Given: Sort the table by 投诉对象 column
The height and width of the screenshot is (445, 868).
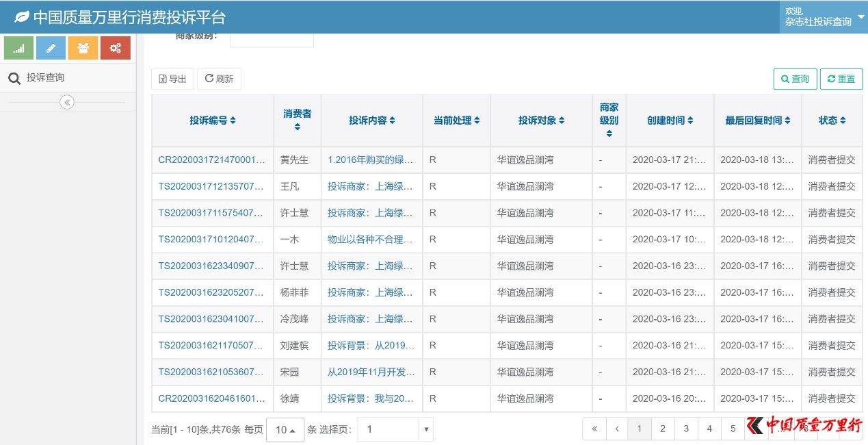Looking at the screenshot, I should pyautogui.click(x=541, y=120).
